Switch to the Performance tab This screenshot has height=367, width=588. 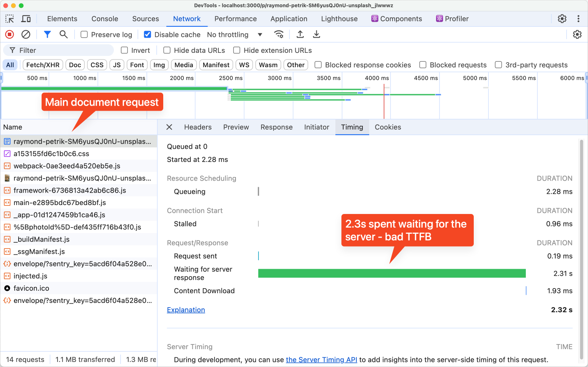[x=236, y=19]
